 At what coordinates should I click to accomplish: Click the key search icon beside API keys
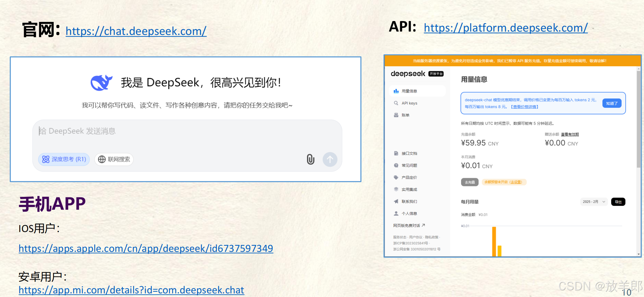coord(396,103)
